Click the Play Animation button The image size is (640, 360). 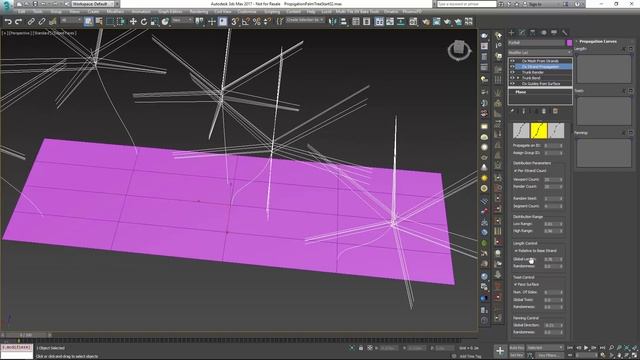[586, 348]
